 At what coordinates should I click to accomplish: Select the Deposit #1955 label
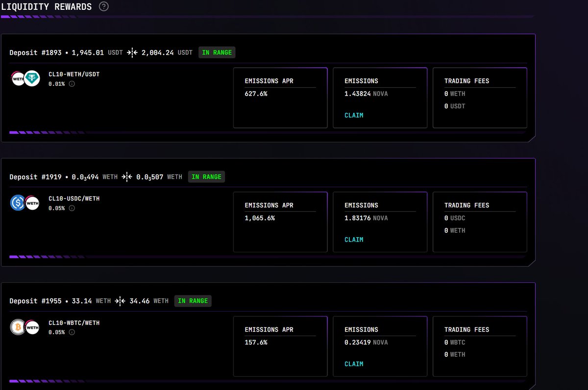[36, 301]
